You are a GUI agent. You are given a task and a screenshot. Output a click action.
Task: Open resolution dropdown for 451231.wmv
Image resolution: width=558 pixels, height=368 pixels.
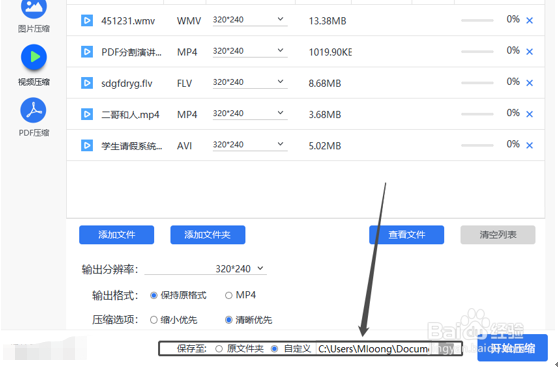(x=250, y=20)
